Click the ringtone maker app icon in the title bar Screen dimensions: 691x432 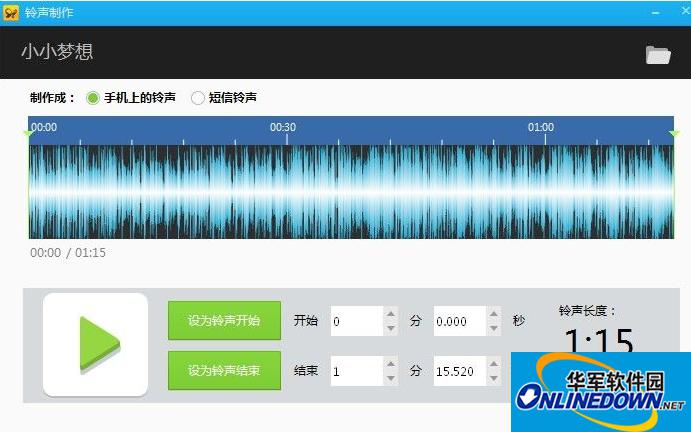[11, 13]
